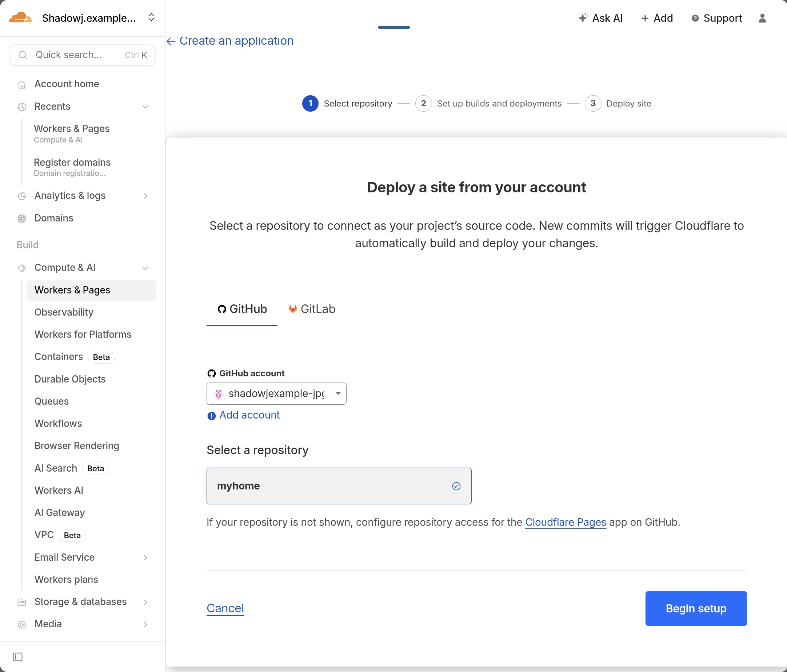Click the back arrow to Create an application
787x672 pixels.
pyautogui.click(x=171, y=41)
